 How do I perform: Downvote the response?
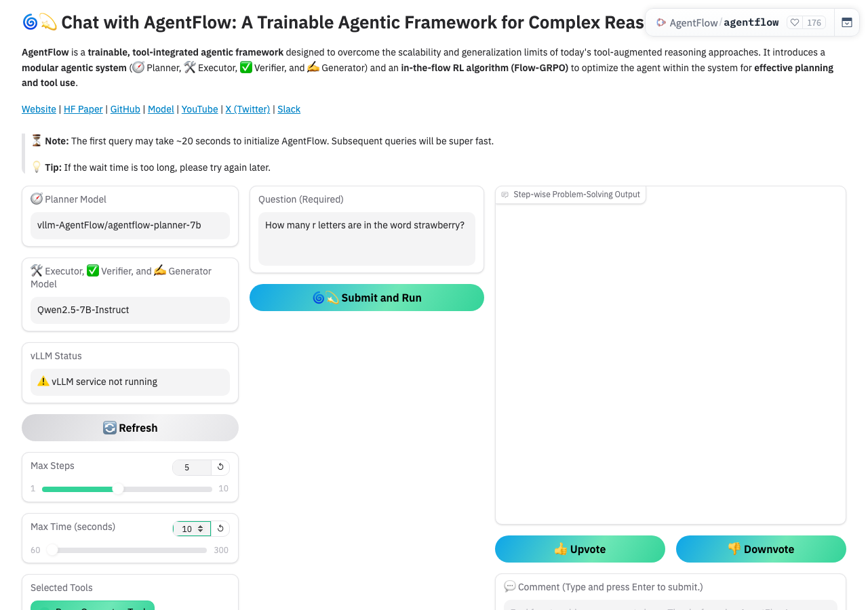point(761,549)
